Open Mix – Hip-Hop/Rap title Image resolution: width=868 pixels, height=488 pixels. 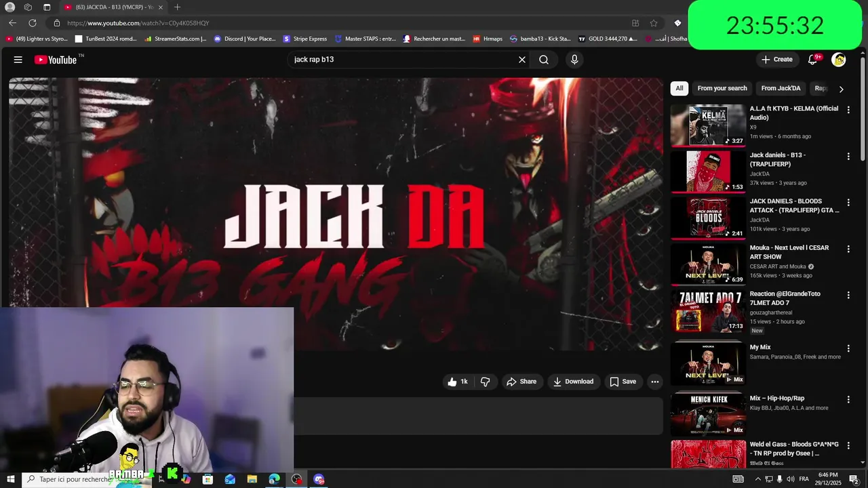coord(777,399)
